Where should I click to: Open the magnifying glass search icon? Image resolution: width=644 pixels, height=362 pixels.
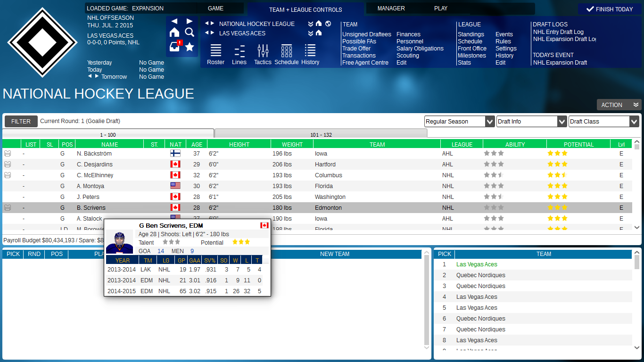(190, 32)
